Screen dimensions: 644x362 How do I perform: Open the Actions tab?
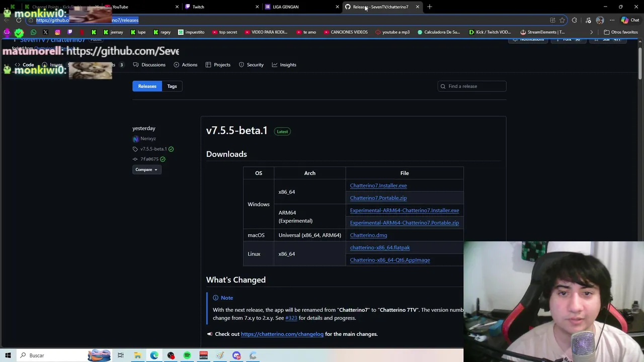[185, 65]
